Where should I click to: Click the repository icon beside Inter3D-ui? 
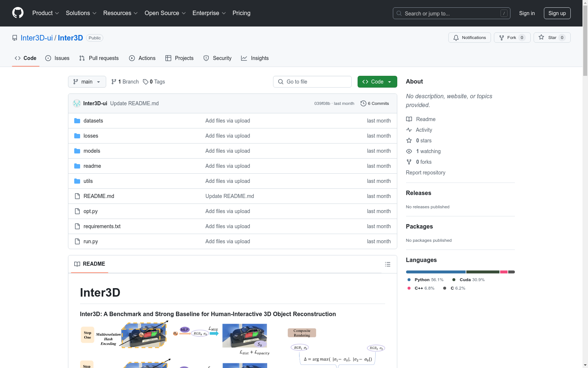[15, 38]
